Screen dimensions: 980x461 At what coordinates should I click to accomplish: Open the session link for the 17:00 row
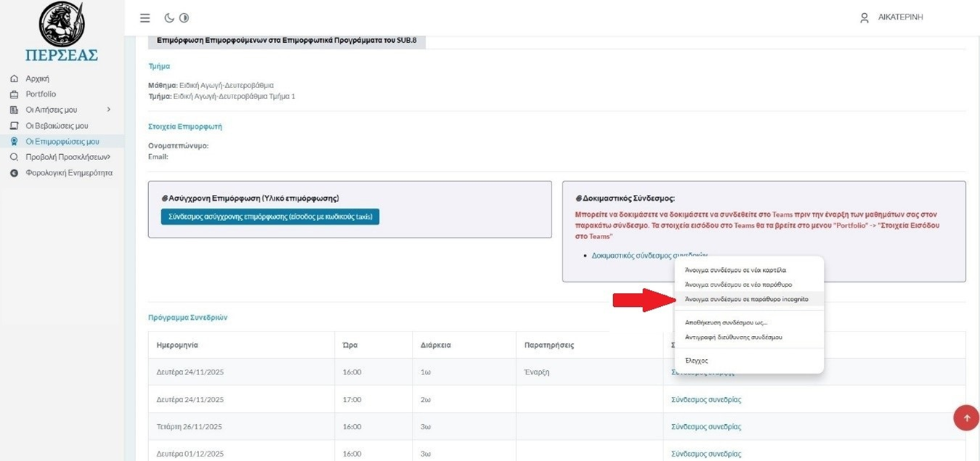click(705, 400)
